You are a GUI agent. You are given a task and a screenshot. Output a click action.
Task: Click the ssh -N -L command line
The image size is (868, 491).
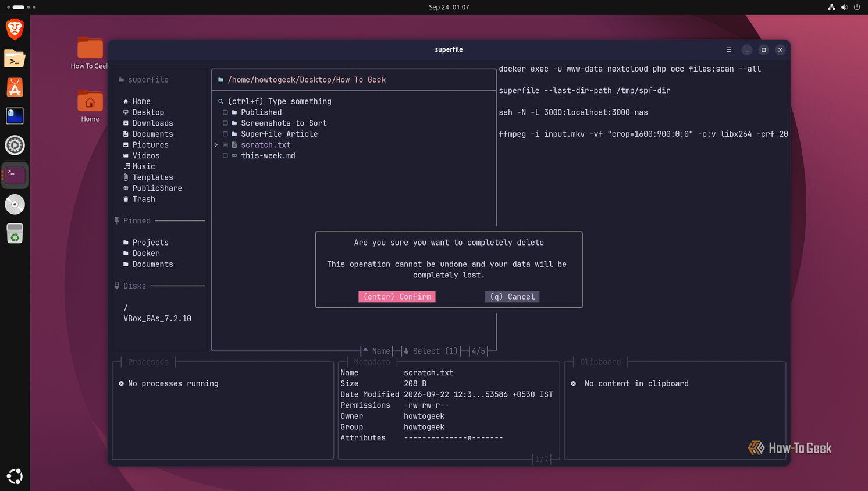click(x=573, y=112)
